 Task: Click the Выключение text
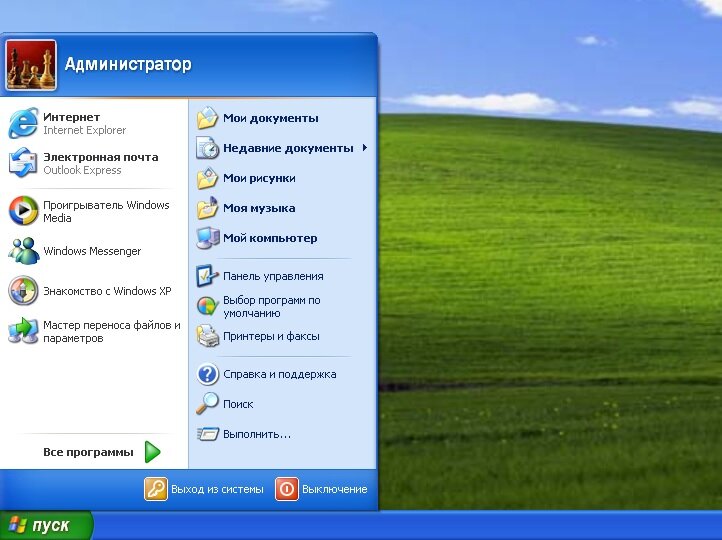click(335, 489)
